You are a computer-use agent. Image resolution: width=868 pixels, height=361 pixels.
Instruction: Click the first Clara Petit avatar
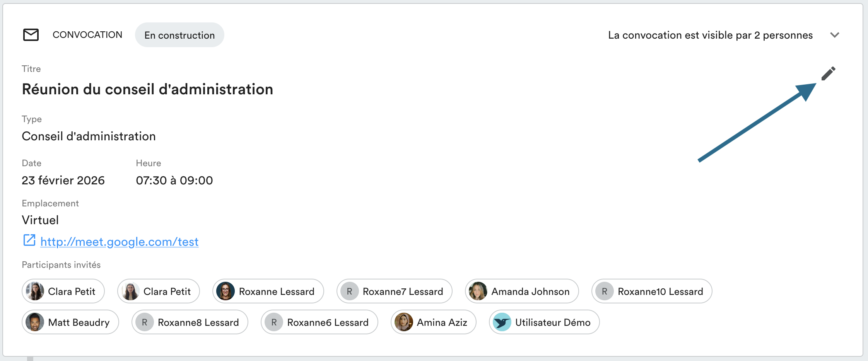(35, 291)
